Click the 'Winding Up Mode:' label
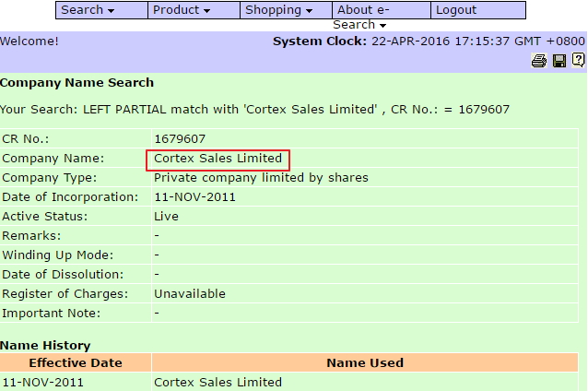This screenshot has height=391, width=588. pyautogui.click(x=58, y=255)
